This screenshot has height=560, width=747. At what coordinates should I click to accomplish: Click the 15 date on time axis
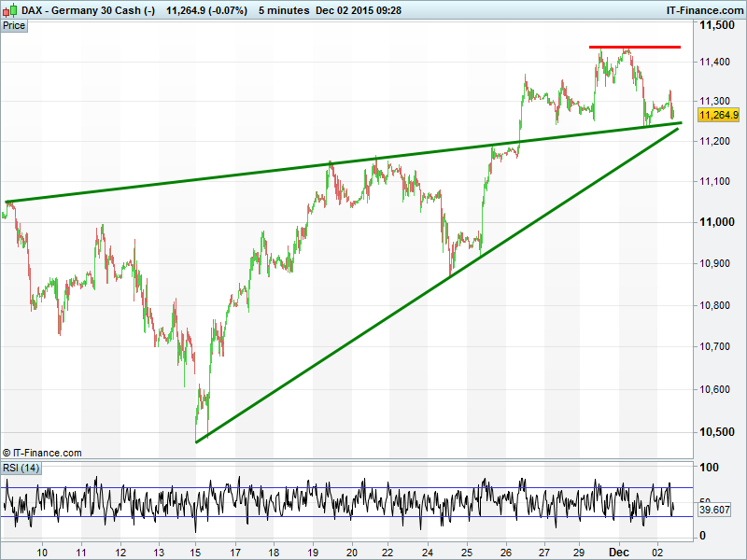click(196, 552)
